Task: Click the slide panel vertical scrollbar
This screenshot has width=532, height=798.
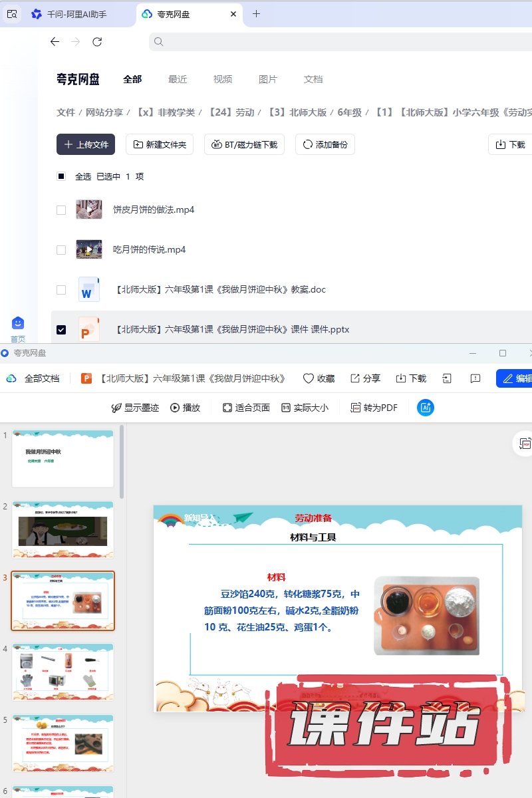Action: coord(121,462)
